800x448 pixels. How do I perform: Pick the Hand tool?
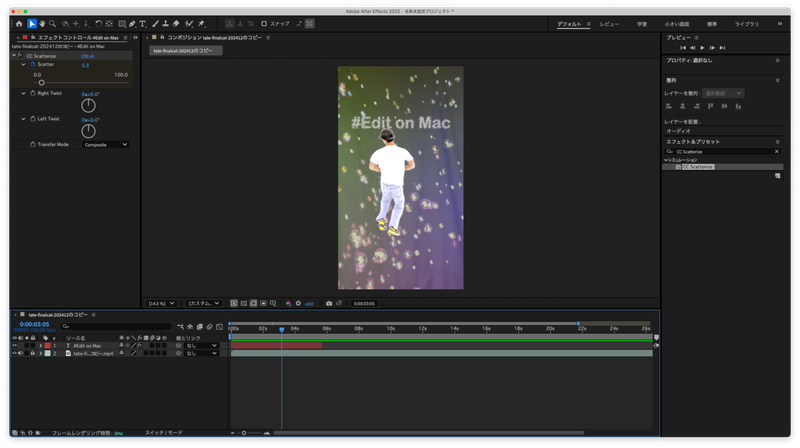click(42, 23)
